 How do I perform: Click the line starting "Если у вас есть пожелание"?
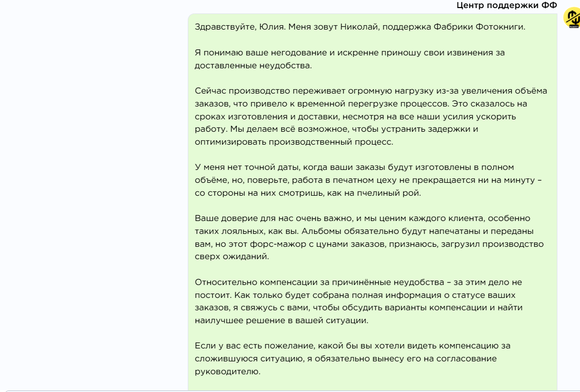pyautogui.click(x=352, y=346)
